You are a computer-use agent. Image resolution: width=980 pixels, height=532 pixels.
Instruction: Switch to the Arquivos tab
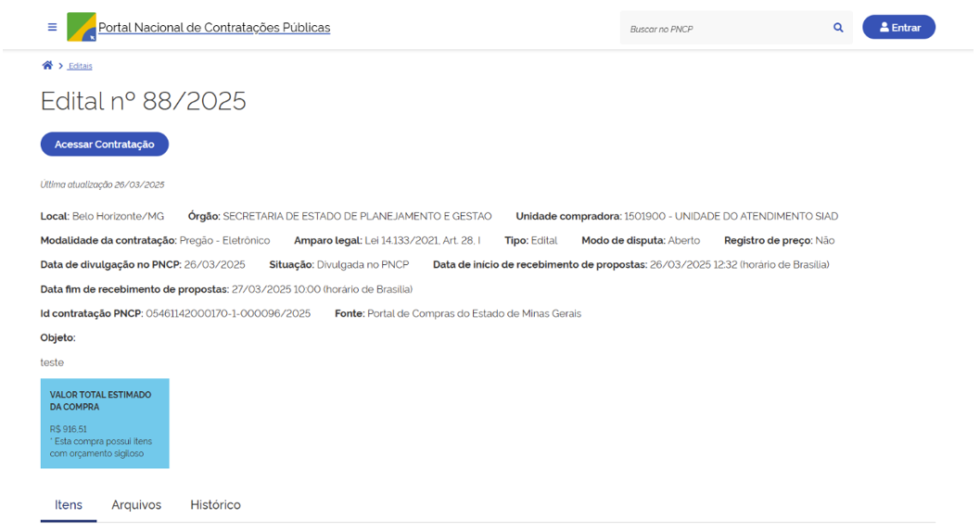click(136, 504)
